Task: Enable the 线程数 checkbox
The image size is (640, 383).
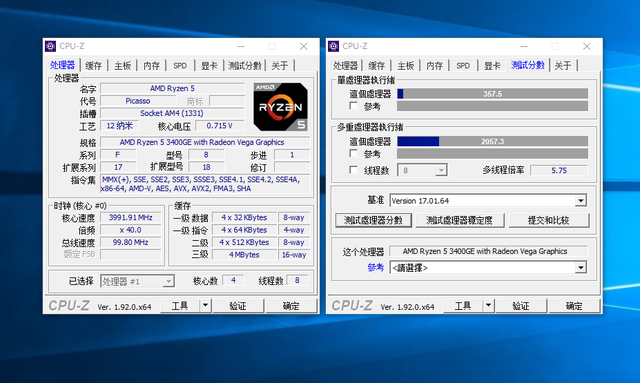Action: (353, 170)
